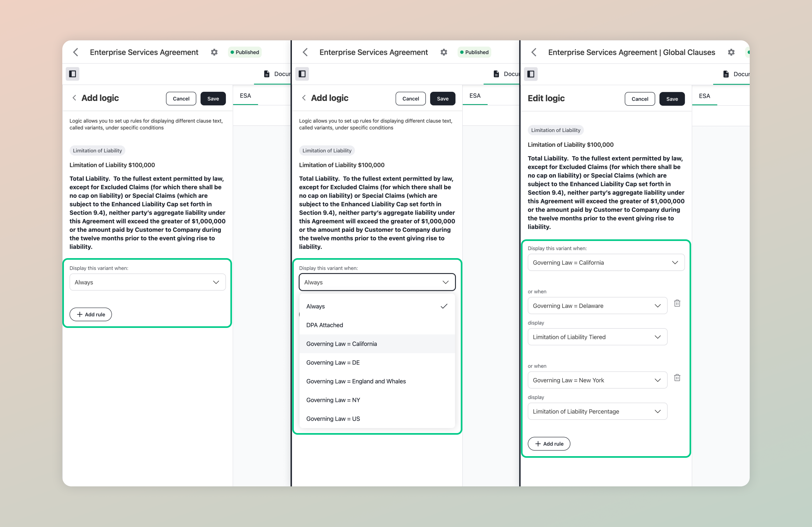This screenshot has height=527, width=812.
Task: Toggle sidebar icon in middle panel
Action: tap(302, 74)
